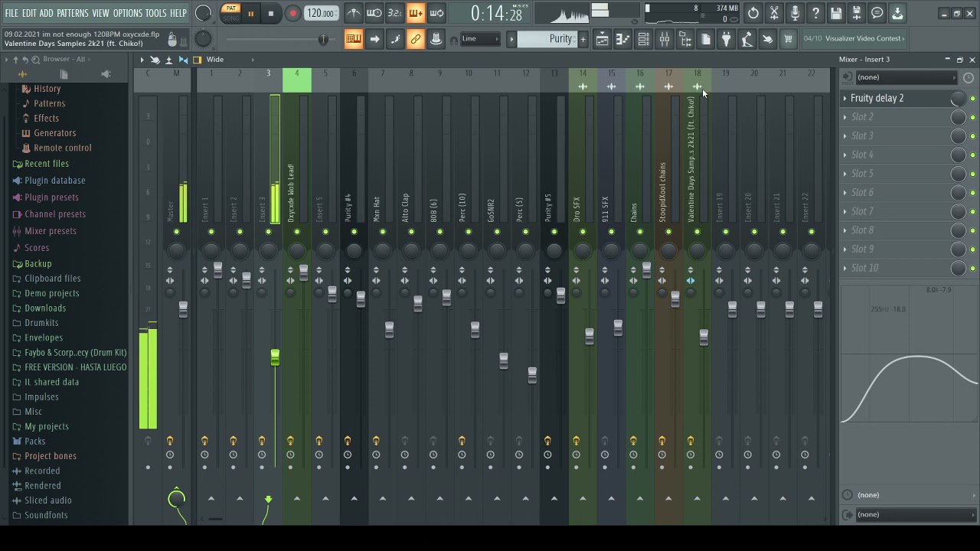
Task: Expand the Drumkits folder
Action: click(41, 323)
